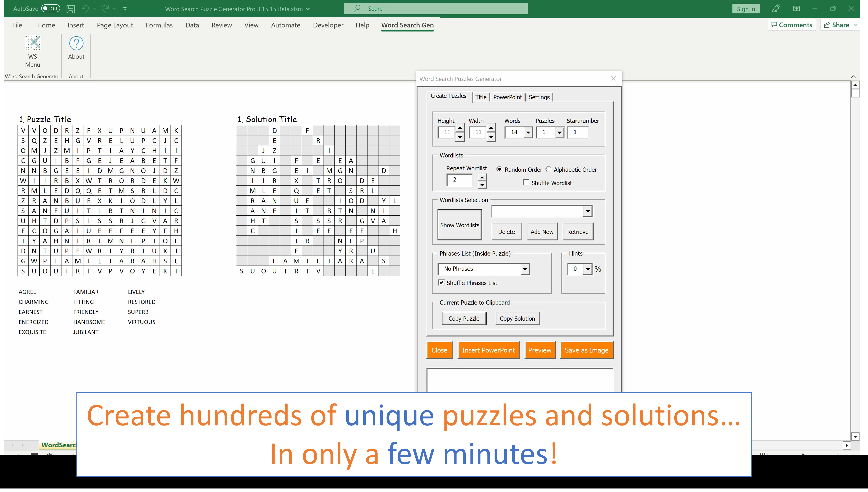Image resolution: width=868 pixels, height=492 pixels.
Task: Open the File menu
Action: [17, 25]
